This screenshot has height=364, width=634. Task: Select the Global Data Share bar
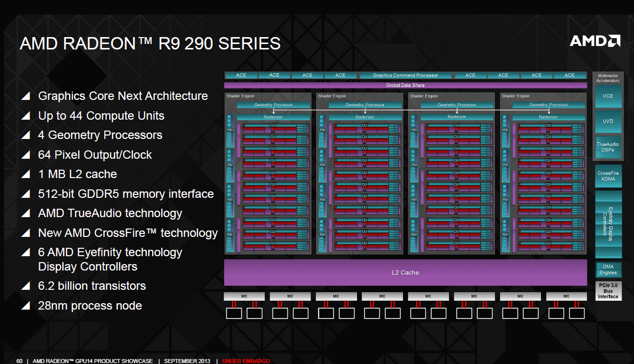[x=406, y=86]
